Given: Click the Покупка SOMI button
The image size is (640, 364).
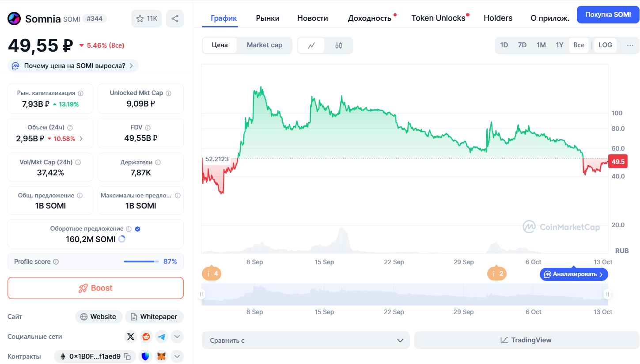Looking at the screenshot, I should click(x=608, y=15).
